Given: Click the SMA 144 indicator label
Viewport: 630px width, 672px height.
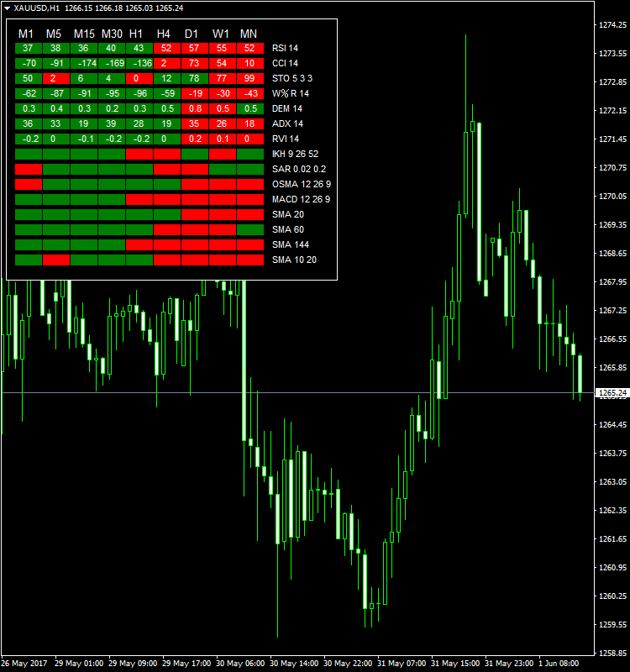Looking at the screenshot, I should click(x=291, y=244).
